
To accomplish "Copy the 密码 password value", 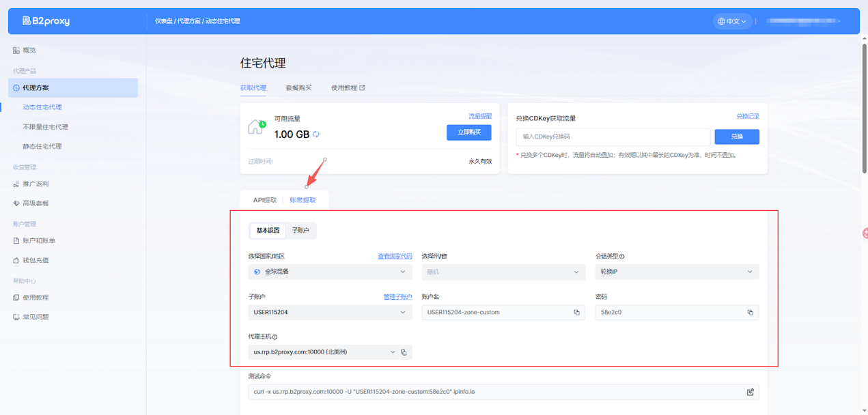I will pos(750,313).
